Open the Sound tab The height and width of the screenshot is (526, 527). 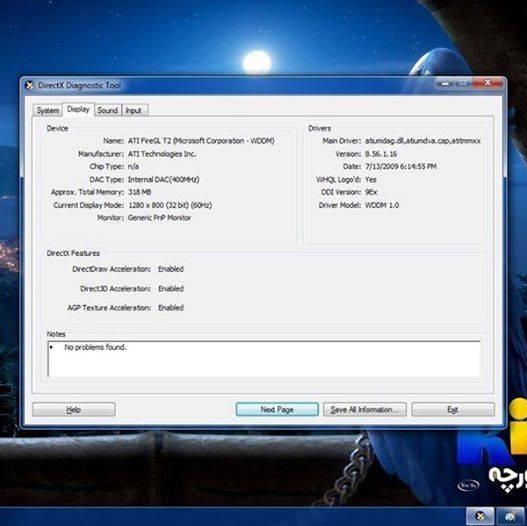pos(108,110)
